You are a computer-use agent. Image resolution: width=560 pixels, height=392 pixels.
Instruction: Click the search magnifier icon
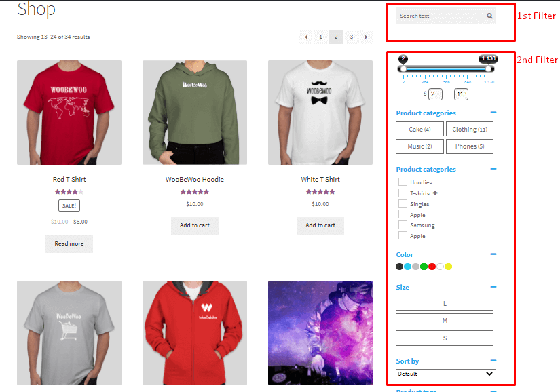point(489,16)
